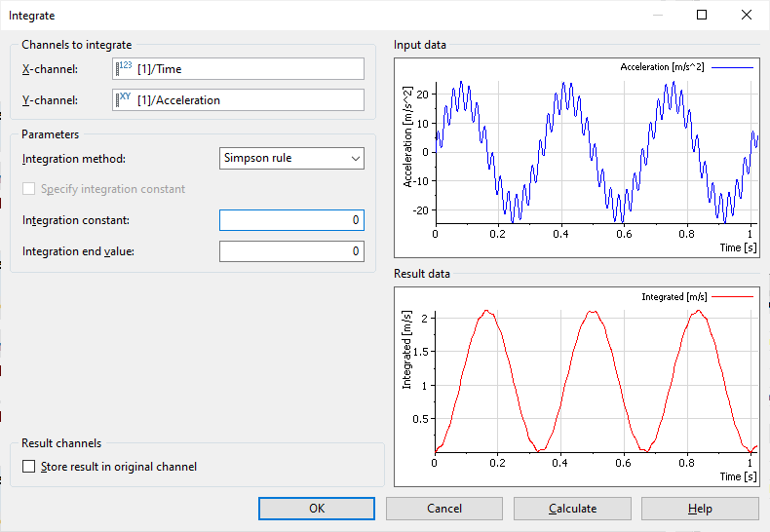Enable Store result in original channel
The height and width of the screenshot is (532, 770).
[29, 467]
